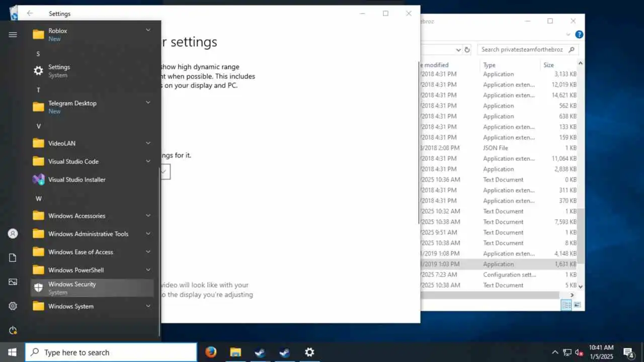Expand the VideoLAN chevron

point(148,143)
